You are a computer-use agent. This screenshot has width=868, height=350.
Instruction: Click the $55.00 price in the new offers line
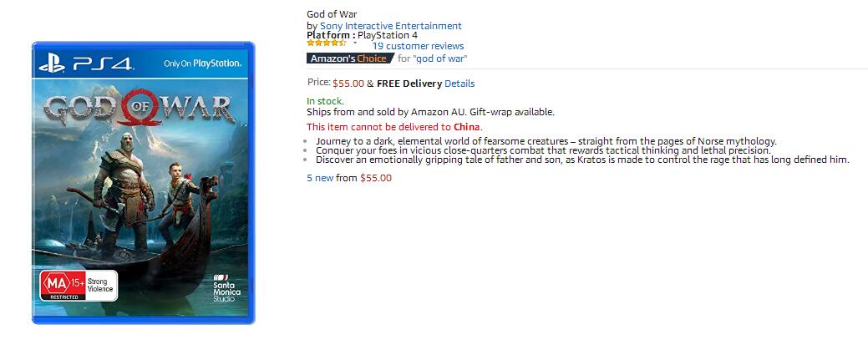click(x=376, y=178)
